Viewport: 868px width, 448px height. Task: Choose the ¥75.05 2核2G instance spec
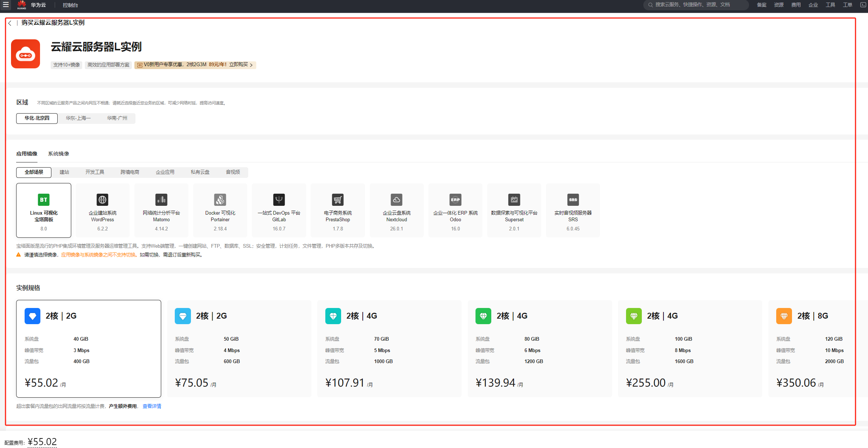coord(239,348)
